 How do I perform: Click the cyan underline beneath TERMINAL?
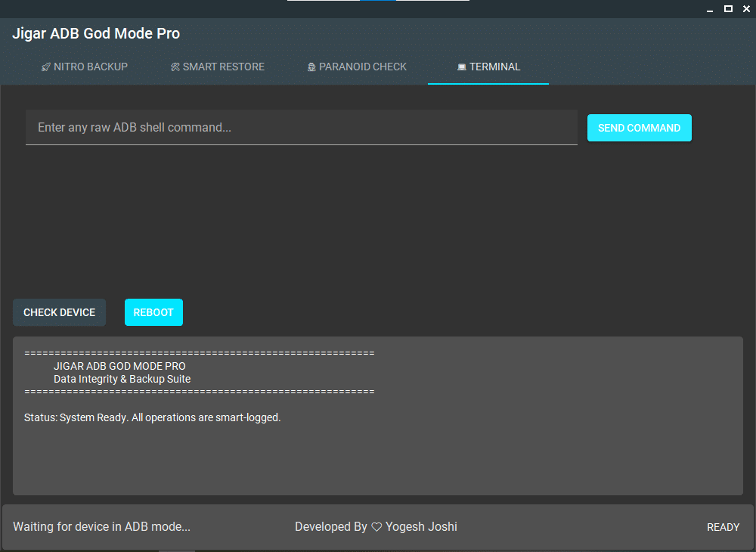tap(488, 83)
